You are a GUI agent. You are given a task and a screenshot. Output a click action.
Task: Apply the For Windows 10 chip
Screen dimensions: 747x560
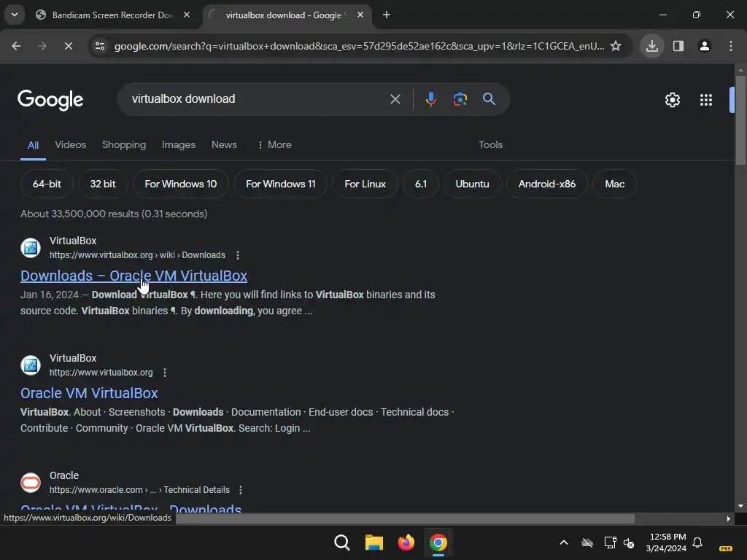pos(181,184)
